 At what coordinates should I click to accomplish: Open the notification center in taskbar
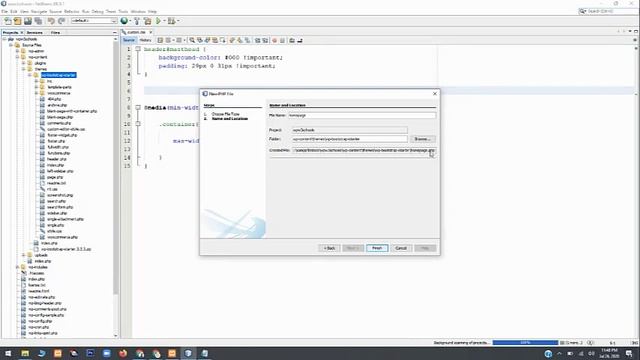(629, 353)
